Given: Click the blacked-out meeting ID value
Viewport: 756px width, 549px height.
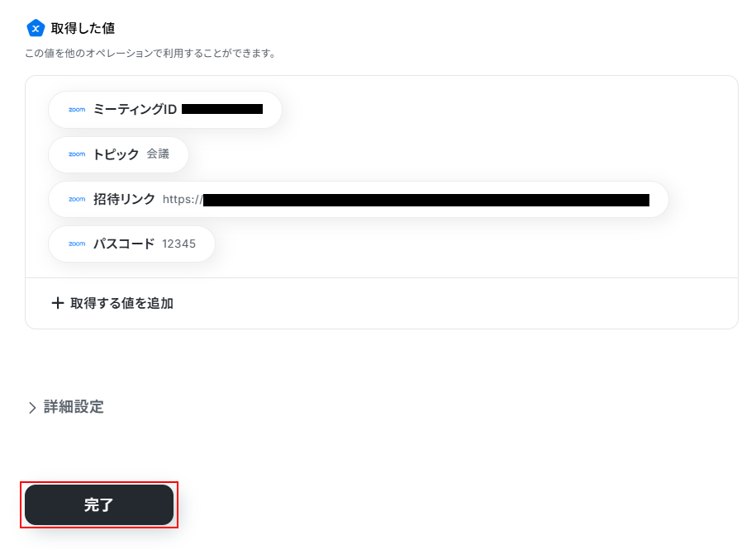Looking at the screenshot, I should [x=222, y=109].
